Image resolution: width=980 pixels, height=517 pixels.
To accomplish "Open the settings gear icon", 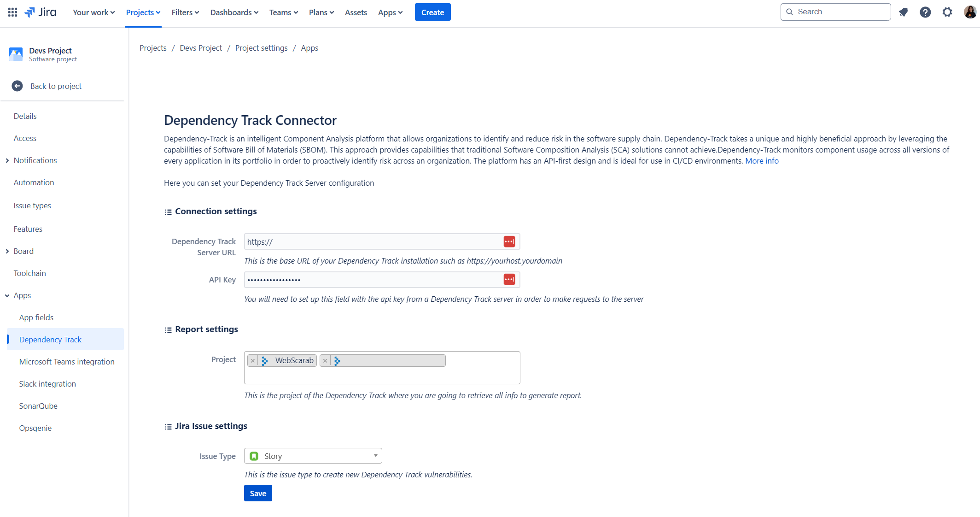I will click(x=947, y=12).
